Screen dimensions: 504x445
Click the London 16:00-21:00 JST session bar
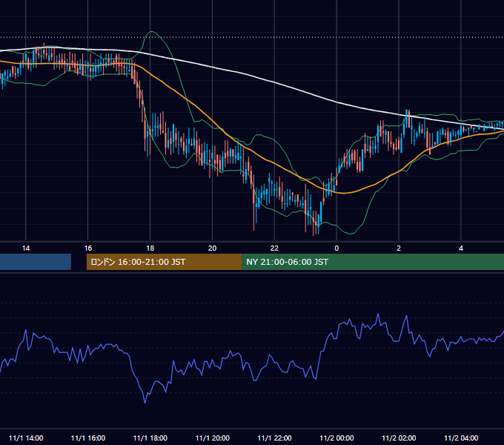(165, 262)
